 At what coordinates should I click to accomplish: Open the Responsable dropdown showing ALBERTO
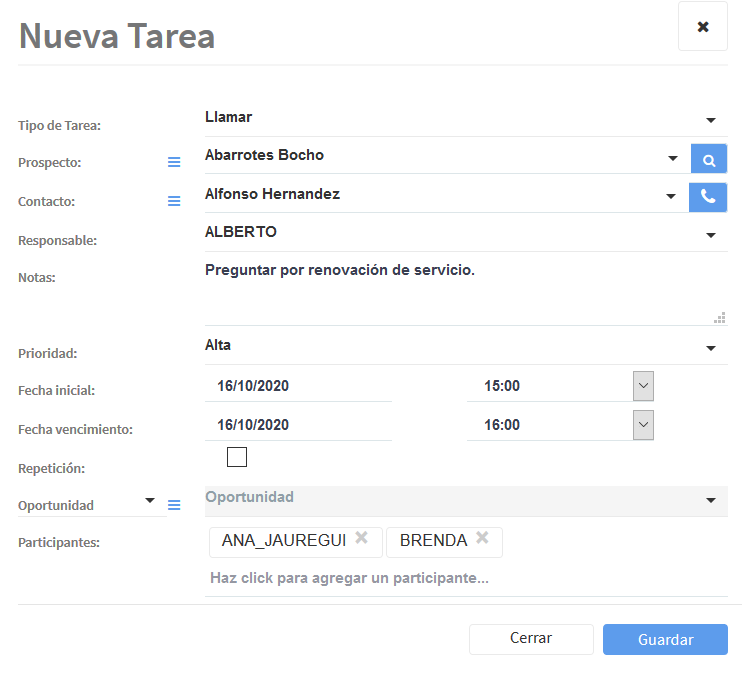pos(711,235)
